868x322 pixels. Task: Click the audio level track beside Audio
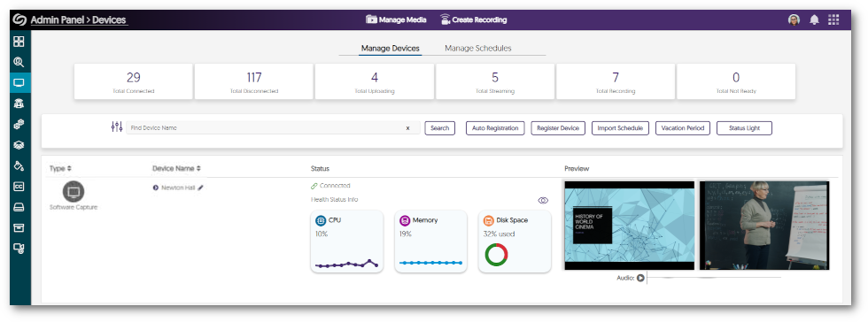pyautogui.click(x=714, y=279)
